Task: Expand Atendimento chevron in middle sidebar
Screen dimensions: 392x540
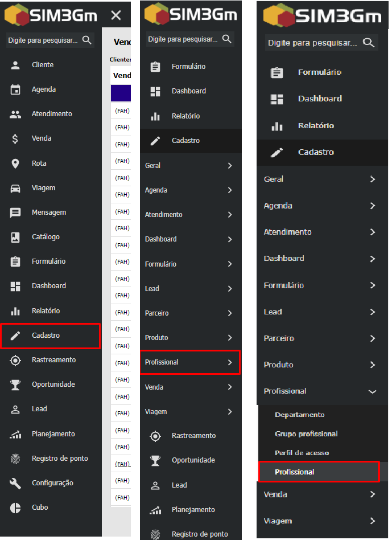Action: pyautogui.click(x=230, y=215)
